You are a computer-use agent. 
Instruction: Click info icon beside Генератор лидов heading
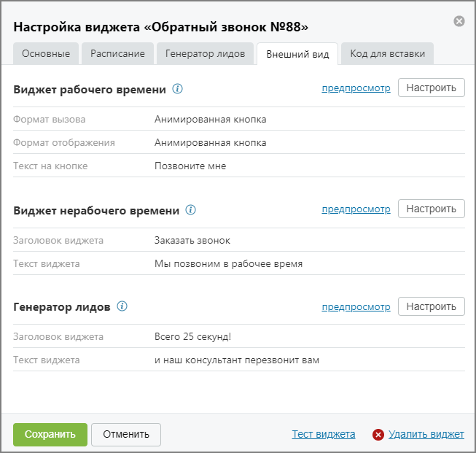click(122, 306)
